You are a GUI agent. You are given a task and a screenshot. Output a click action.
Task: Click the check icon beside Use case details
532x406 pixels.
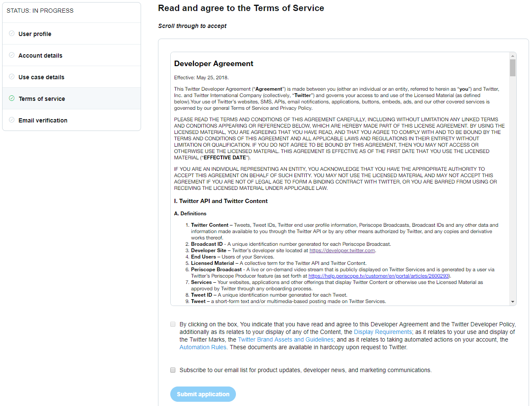click(x=11, y=77)
